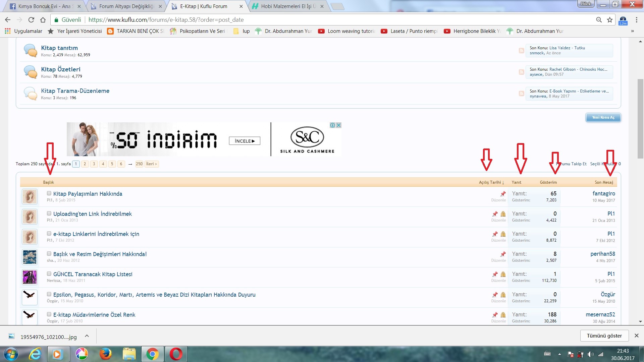Select the checkbox for E-kitap Müdavimlerine Özel Renk
This screenshot has height=362, width=644.
[49, 314]
